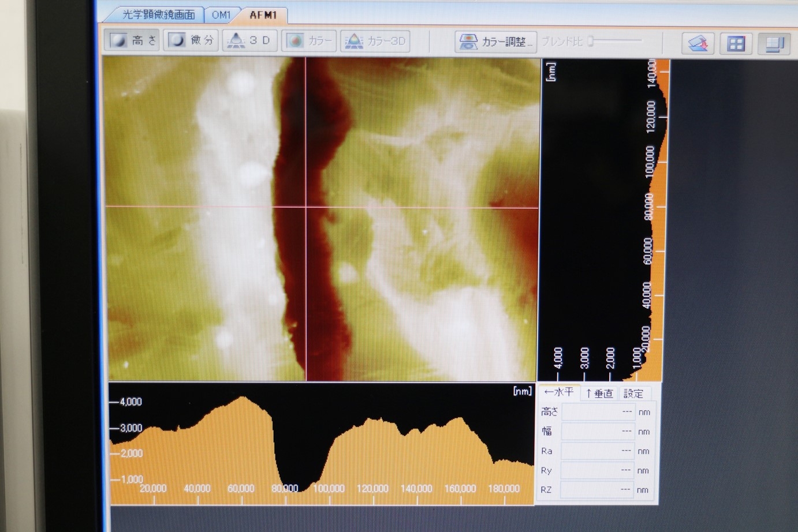This screenshot has height=532, width=798.
Task: Switch to the OM1 tab
Action: point(221,14)
